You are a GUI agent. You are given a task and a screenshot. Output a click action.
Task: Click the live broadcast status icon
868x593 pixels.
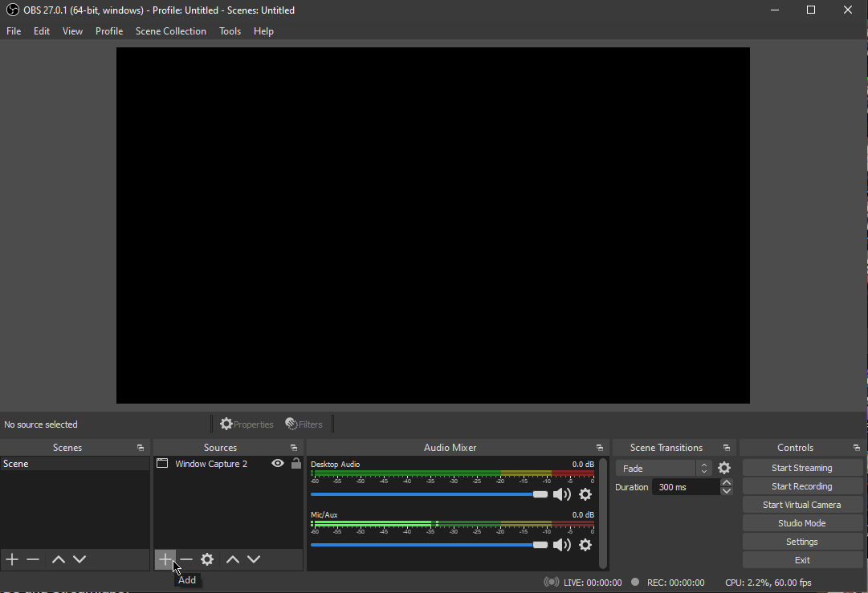(x=552, y=582)
